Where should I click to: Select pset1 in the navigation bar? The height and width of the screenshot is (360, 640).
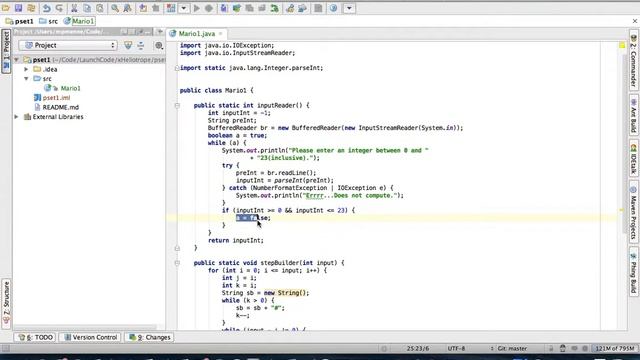pos(20,21)
